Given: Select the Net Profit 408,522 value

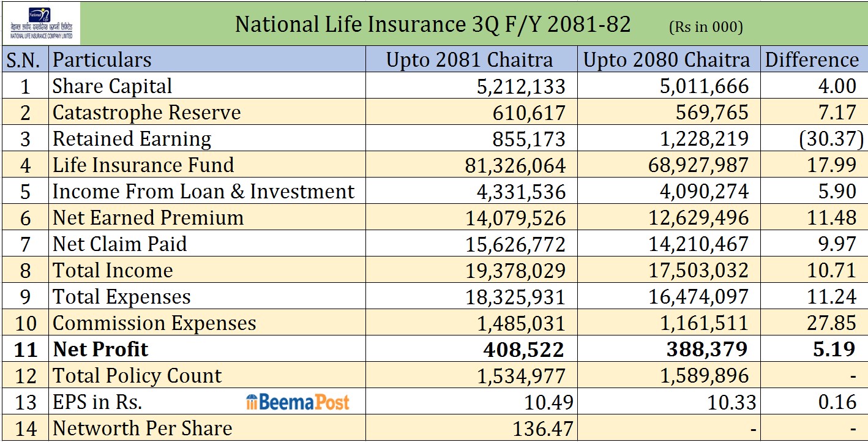Looking at the screenshot, I should [x=523, y=350].
